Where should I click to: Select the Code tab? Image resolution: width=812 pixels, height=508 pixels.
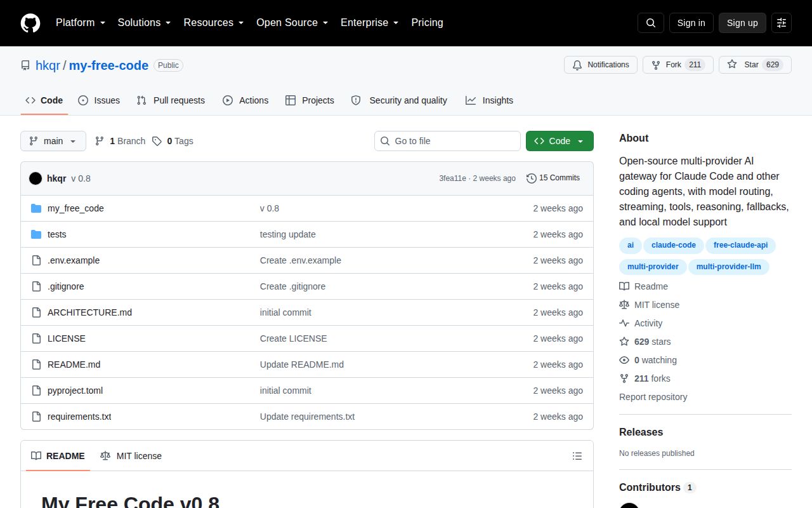point(44,100)
